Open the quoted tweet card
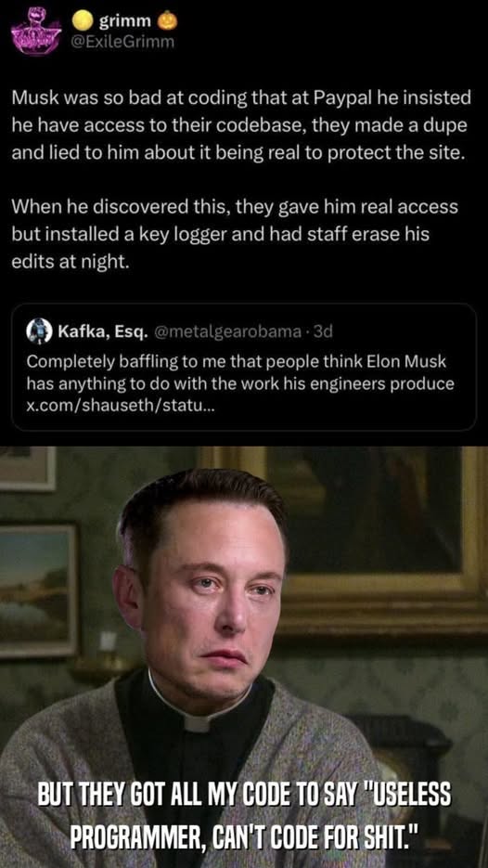The image size is (488, 868). pyautogui.click(x=243, y=367)
